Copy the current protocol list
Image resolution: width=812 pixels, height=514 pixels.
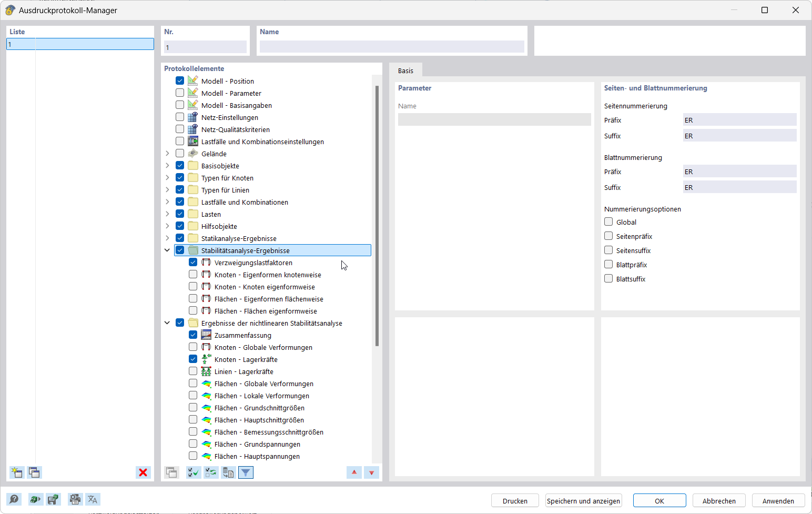tap(34, 472)
